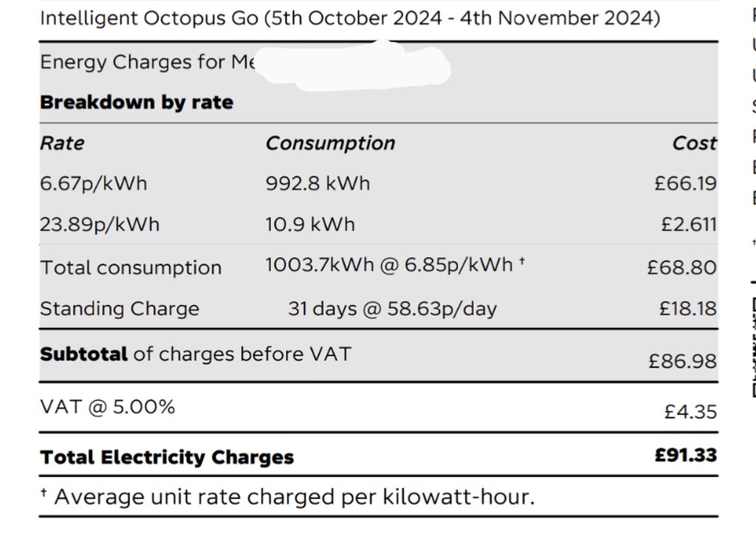The height and width of the screenshot is (542, 756).
Task: Click the 992.8 kWh consumption value
Action: tap(317, 183)
